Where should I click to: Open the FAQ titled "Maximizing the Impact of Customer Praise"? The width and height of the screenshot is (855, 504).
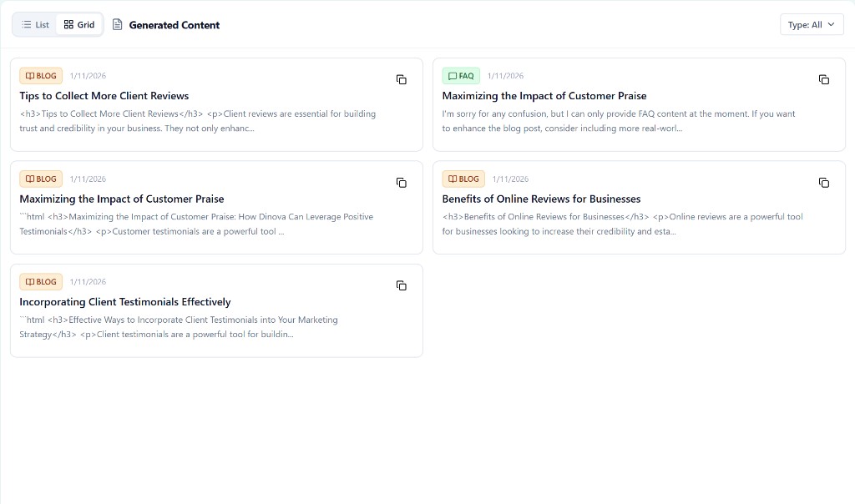[x=544, y=96]
